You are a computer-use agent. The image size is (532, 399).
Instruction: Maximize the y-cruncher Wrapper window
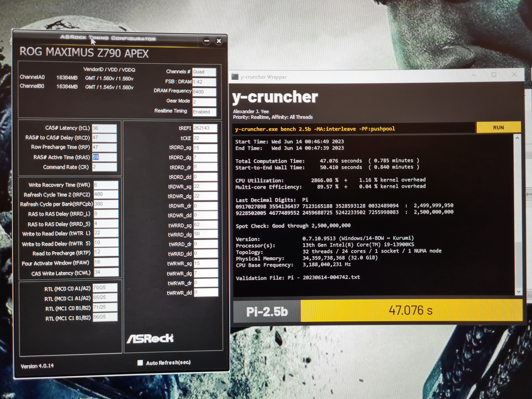(x=494, y=75)
